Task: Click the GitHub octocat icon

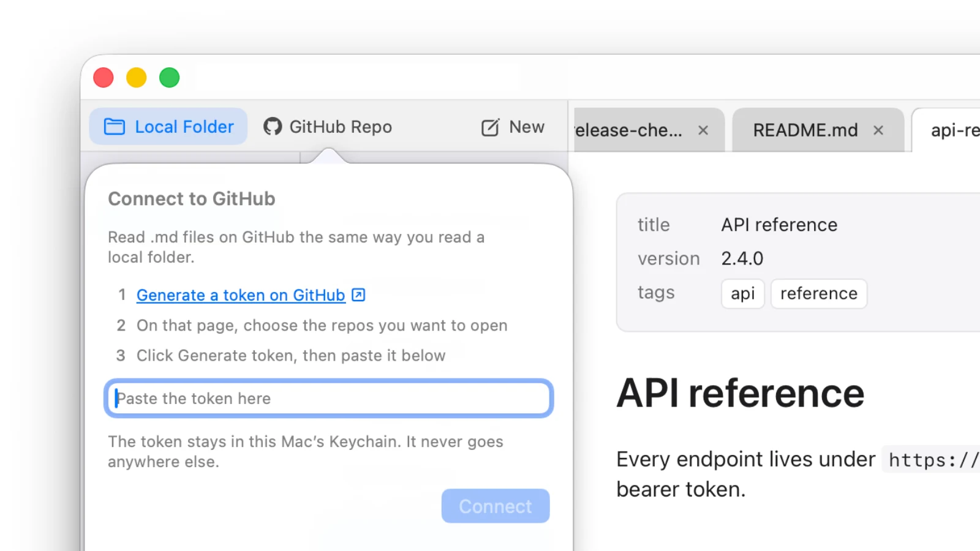Action: coord(273,127)
